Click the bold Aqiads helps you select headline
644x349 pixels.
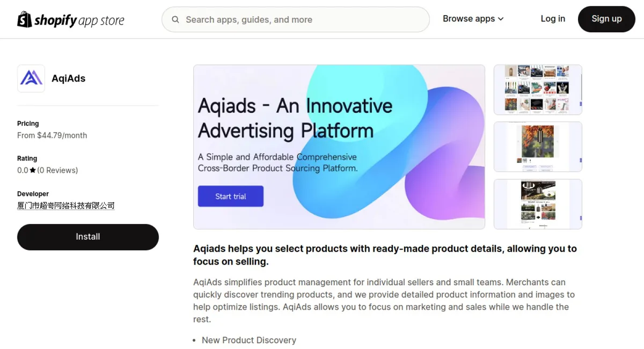(384, 255)
